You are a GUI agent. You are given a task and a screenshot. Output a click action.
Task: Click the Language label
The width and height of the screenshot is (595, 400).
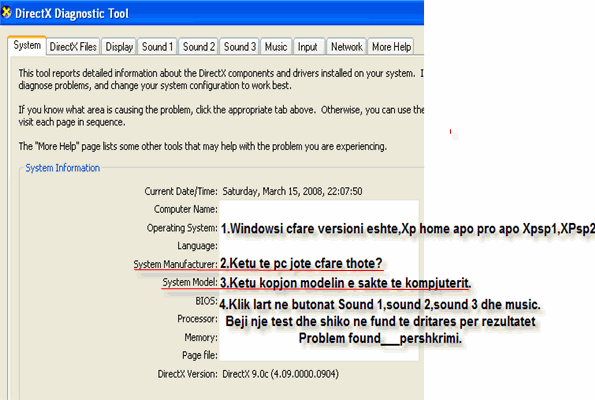197,246
